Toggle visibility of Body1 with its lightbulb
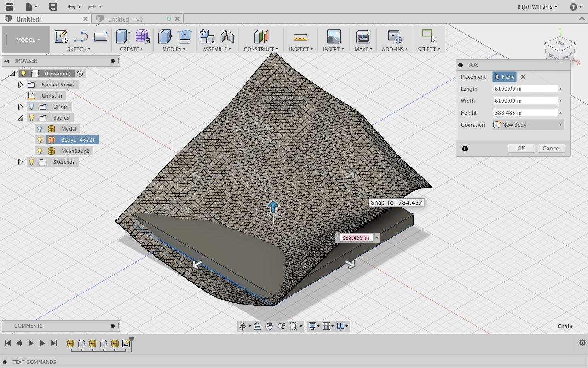This screenshot has width=588, height=368. click(39, 139)
